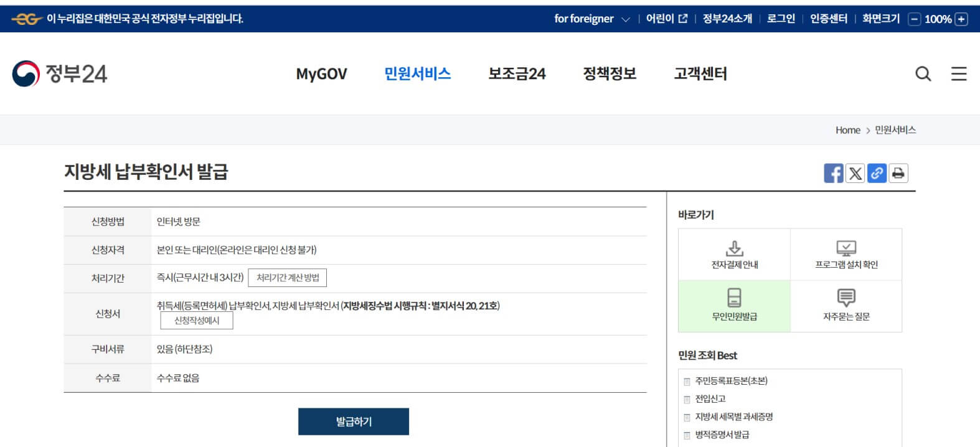Open 고객센터 menu
The image size is (980, 447).
click(x=700, y=74)
